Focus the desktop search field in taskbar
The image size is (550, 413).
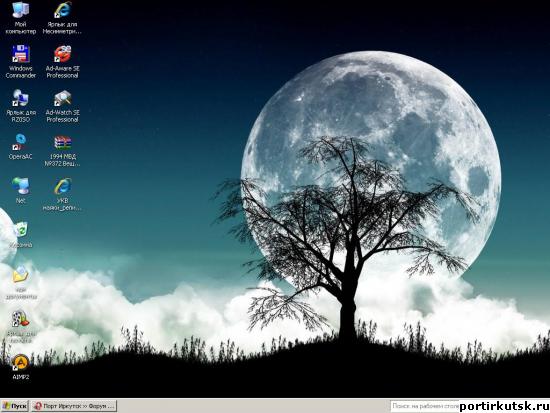[424, 406]
